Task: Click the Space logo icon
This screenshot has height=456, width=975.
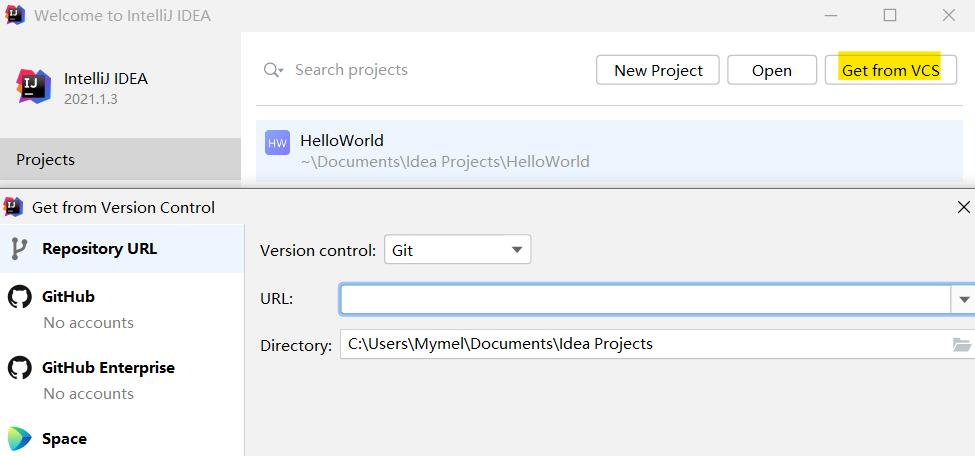Action: click(x=19, y=439)
